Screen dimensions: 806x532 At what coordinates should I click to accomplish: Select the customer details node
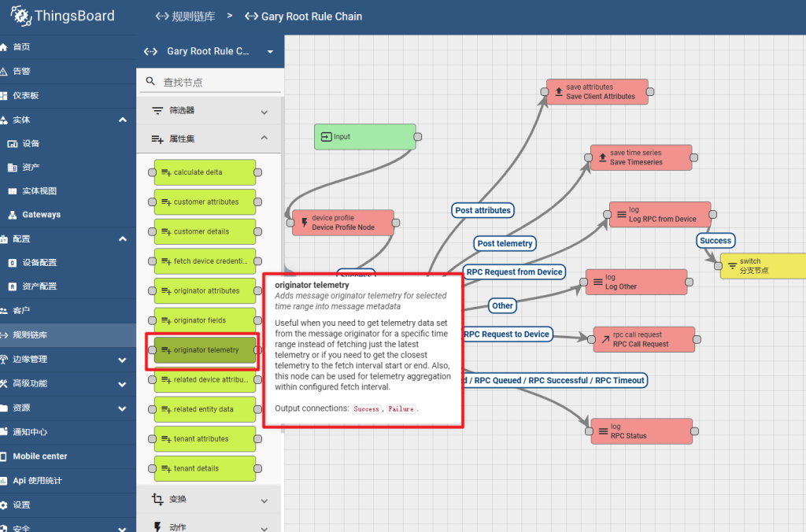pos(205,231)
